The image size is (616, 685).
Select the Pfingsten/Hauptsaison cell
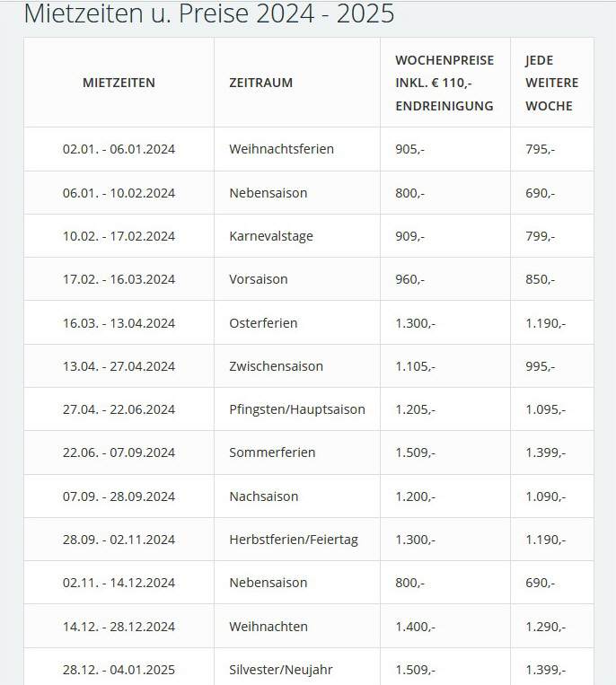(297, 409)
